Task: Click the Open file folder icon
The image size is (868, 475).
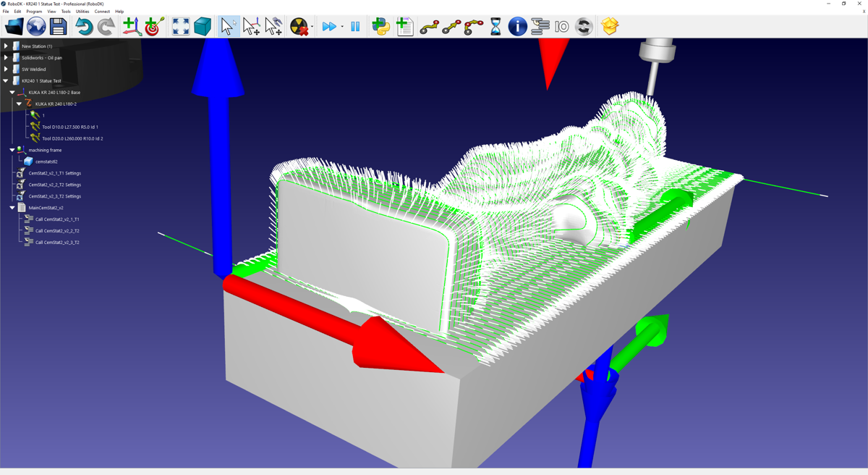Action: (x=14, y=27)
